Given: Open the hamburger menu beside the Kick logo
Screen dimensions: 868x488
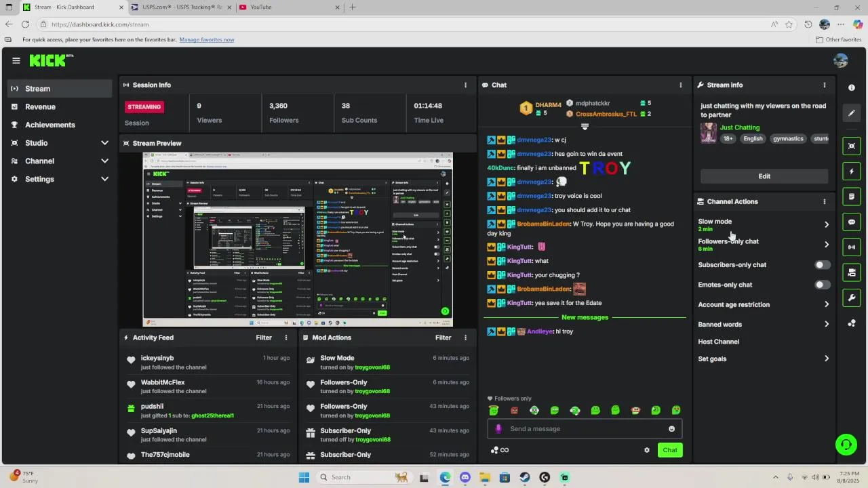Looking at the screenshot, I should (x=16, y=60).
